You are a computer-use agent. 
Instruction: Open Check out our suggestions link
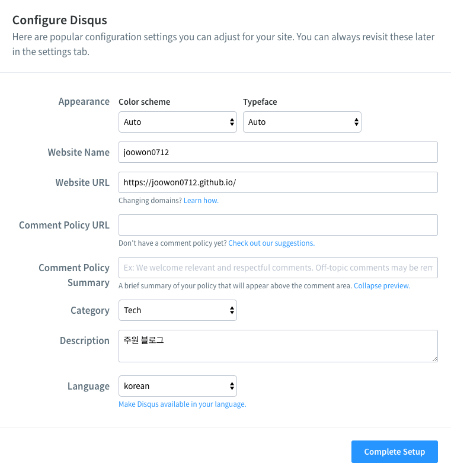[x=271, y=243]
